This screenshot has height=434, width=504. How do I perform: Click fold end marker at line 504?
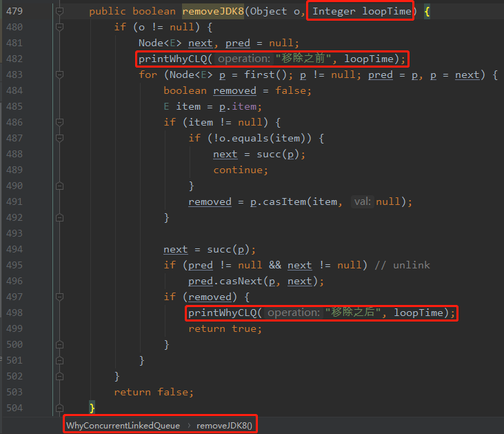pyautogui.click(x=59, y=408)
